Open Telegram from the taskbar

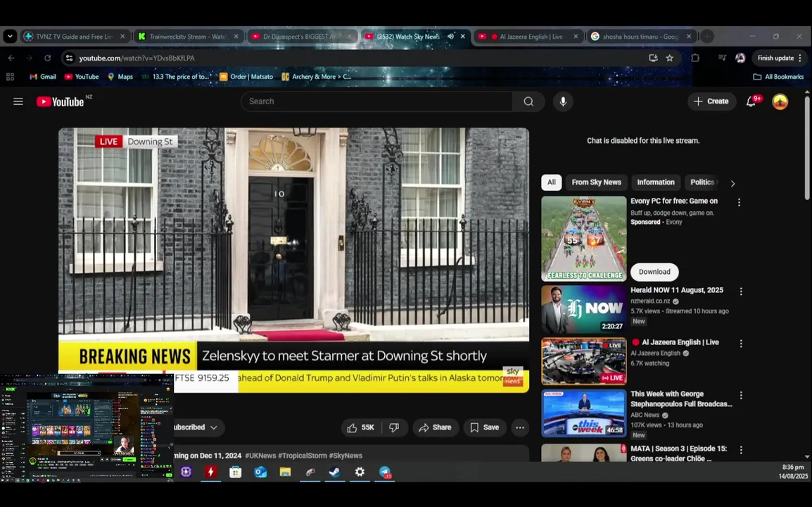385,472
